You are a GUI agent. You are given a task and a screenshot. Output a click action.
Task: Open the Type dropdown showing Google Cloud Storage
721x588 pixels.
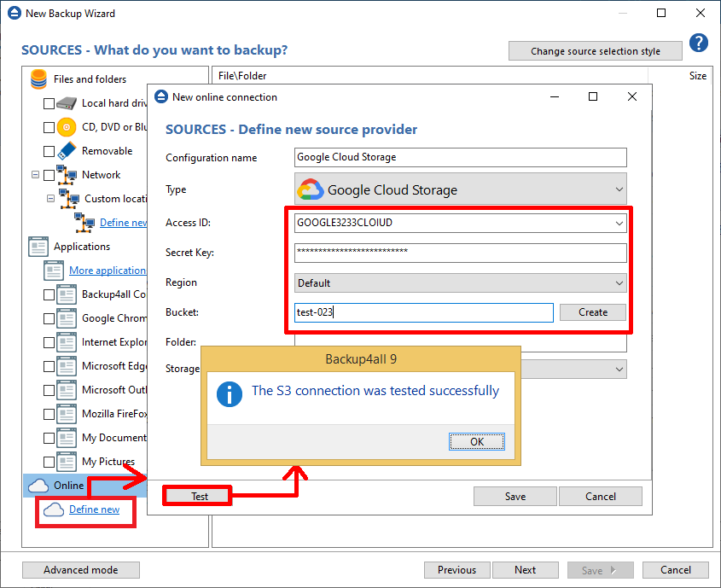pyautogui.click(x=460, y=189)
